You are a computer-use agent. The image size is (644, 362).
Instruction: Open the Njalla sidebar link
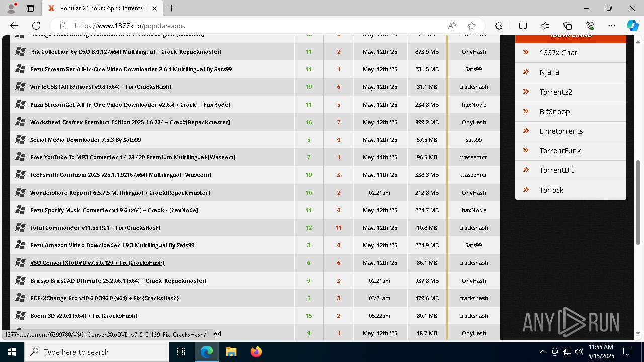tap(549, 72)
